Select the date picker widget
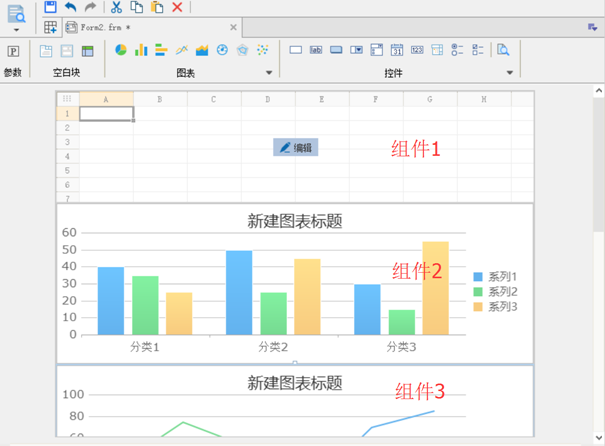This screenshot has width=605, height=446. click(x=397, y=50)
